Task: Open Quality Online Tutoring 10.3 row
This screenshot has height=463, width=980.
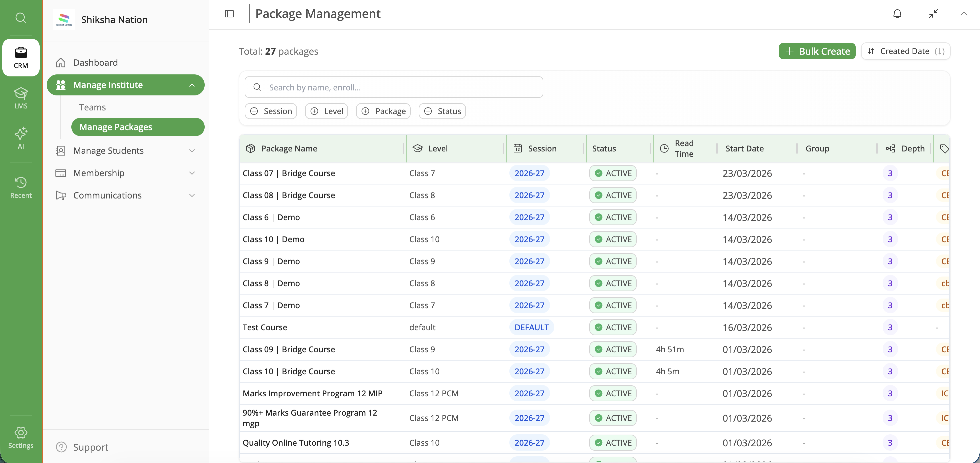Action: click(296, 443)
